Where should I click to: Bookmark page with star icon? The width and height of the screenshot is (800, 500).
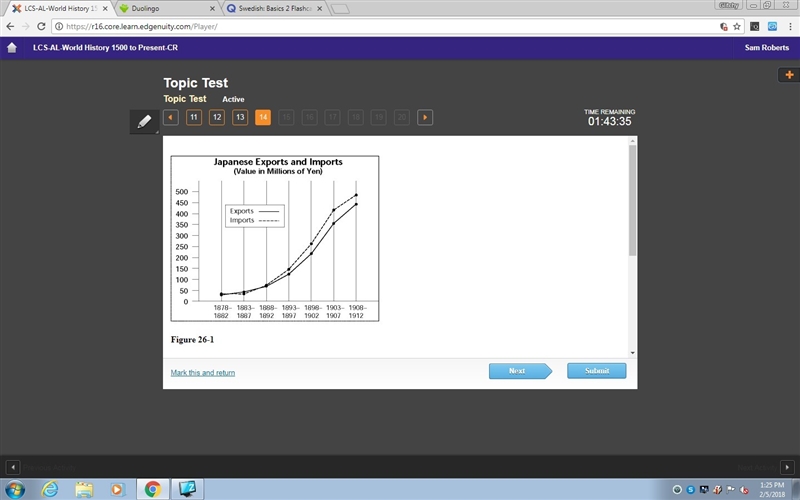coord(737,27)
